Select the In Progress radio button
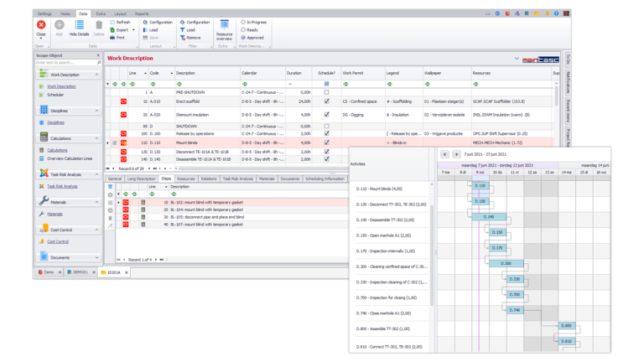The width and height of the screenshot is (644, 362). [243, 22]
